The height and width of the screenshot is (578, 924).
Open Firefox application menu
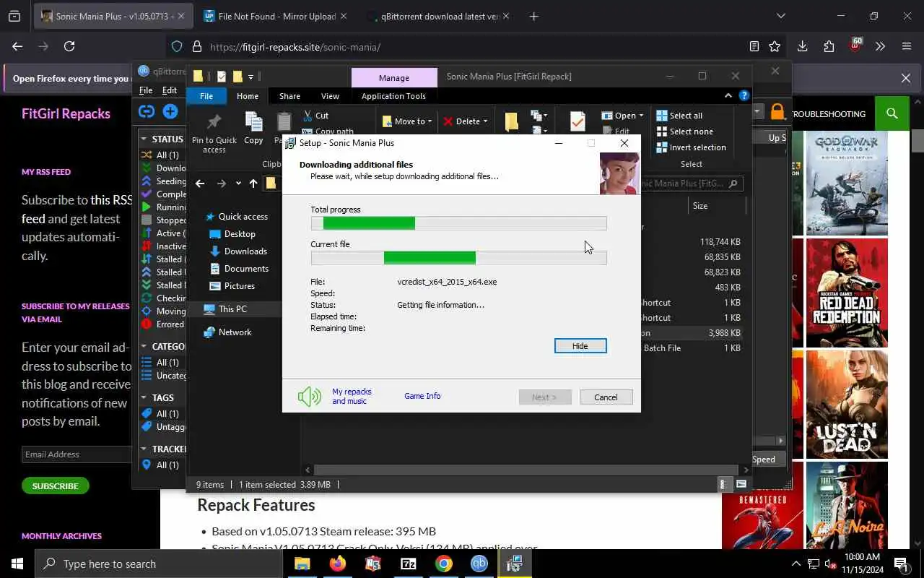pos(907,46)
